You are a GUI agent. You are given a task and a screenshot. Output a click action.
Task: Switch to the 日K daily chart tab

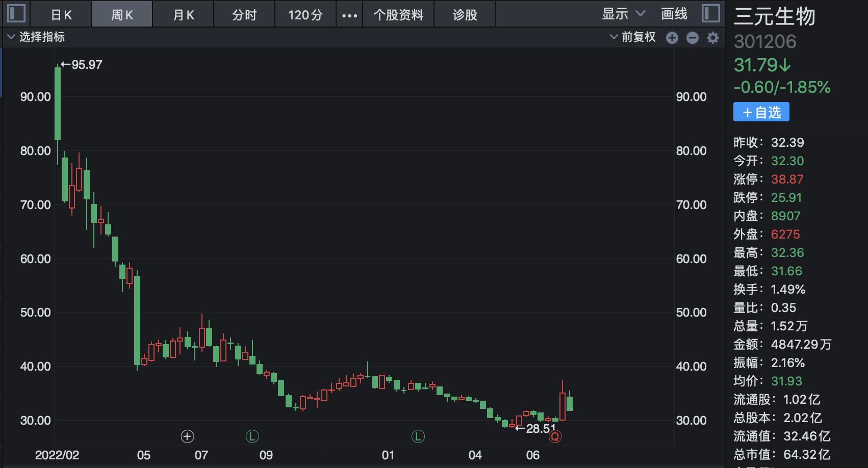(61, 14)
